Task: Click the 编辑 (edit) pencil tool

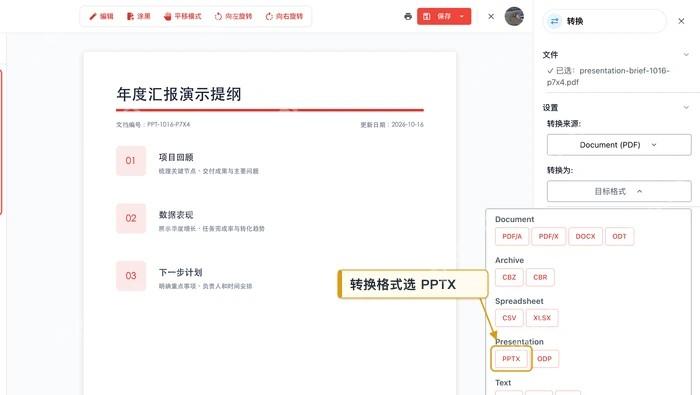Action: point(101,17)
